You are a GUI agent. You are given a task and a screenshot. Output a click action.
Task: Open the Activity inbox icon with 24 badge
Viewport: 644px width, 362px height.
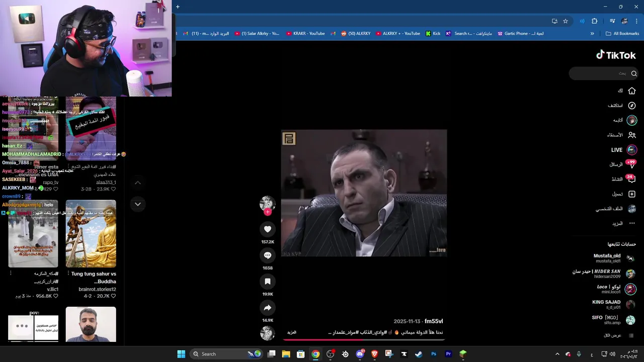(631, 179)
